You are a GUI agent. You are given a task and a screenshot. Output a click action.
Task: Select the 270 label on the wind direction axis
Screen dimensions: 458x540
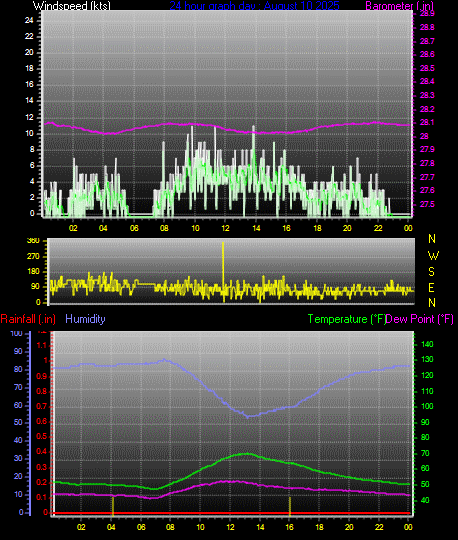33,257
